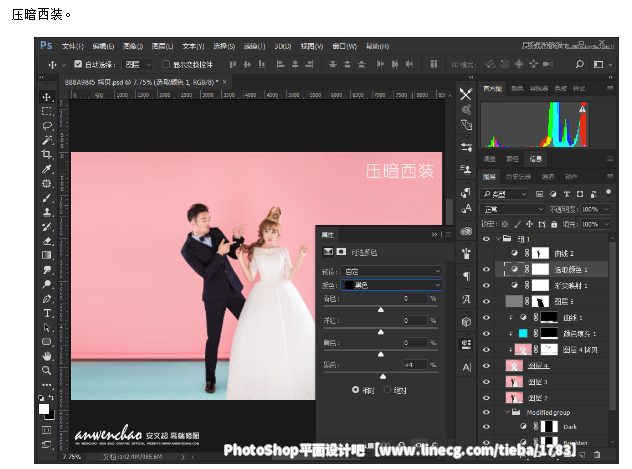Select the Horizontal Type tool
Screen dimensions: 632x469
[47, 313]
